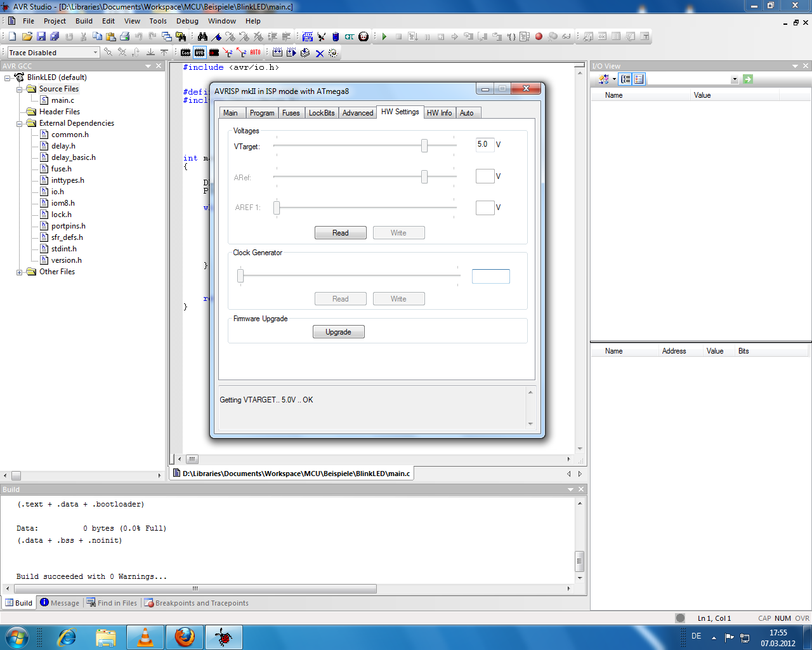Collapse the BlinkLED (default) project node
This screenshot has width=812, height=650.
[x=8, y=77]
